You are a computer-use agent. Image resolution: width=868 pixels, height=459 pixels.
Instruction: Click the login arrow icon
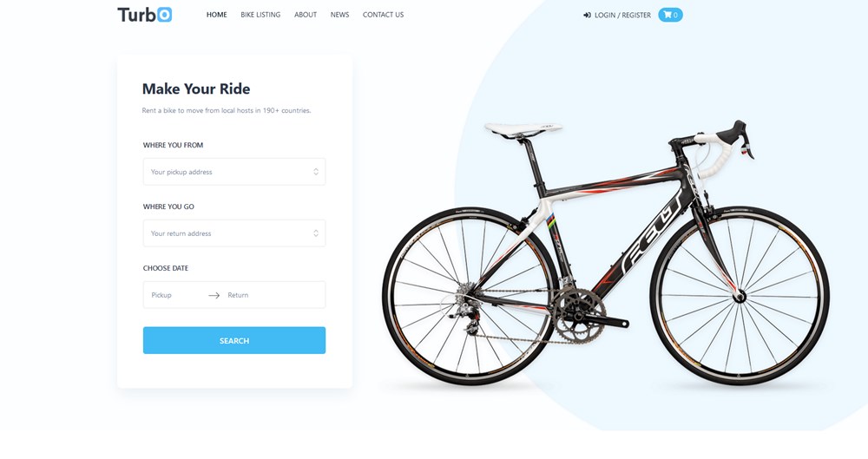point(587,15)
